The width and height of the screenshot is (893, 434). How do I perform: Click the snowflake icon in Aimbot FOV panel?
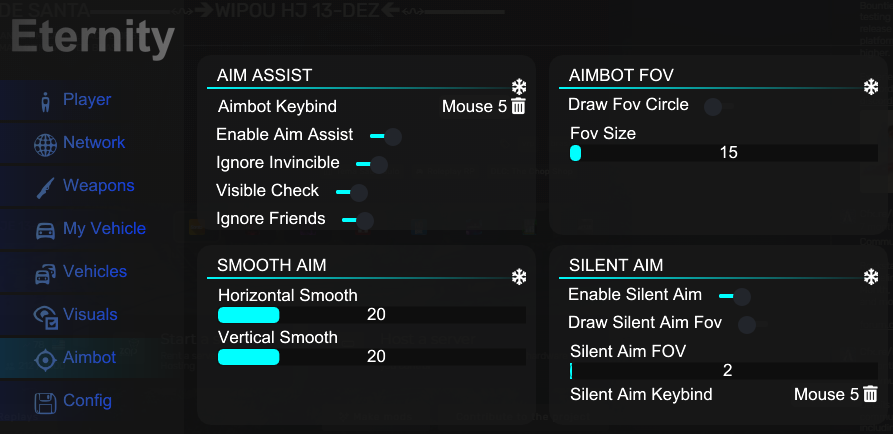[870, 87]
